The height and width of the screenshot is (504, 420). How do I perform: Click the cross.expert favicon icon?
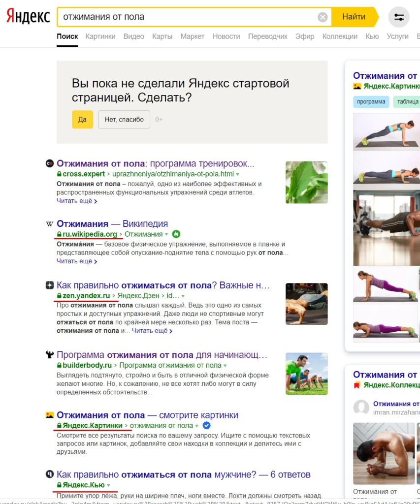coord(50,163)
